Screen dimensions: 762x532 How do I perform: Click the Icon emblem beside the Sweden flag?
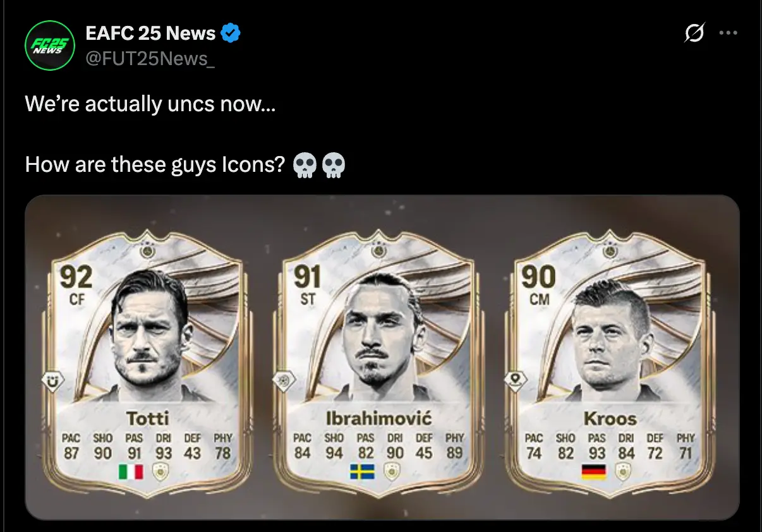tap(392, 471)
